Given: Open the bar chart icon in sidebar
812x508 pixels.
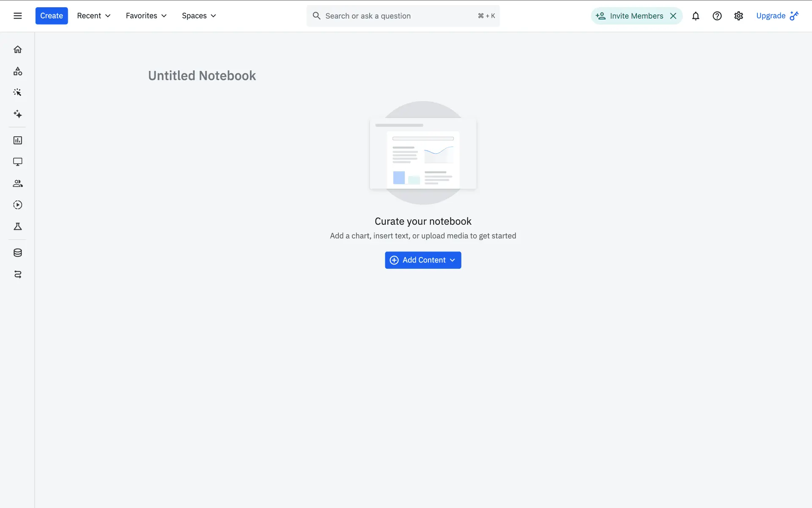Looking at the screenshot, I should click(17, 140).
